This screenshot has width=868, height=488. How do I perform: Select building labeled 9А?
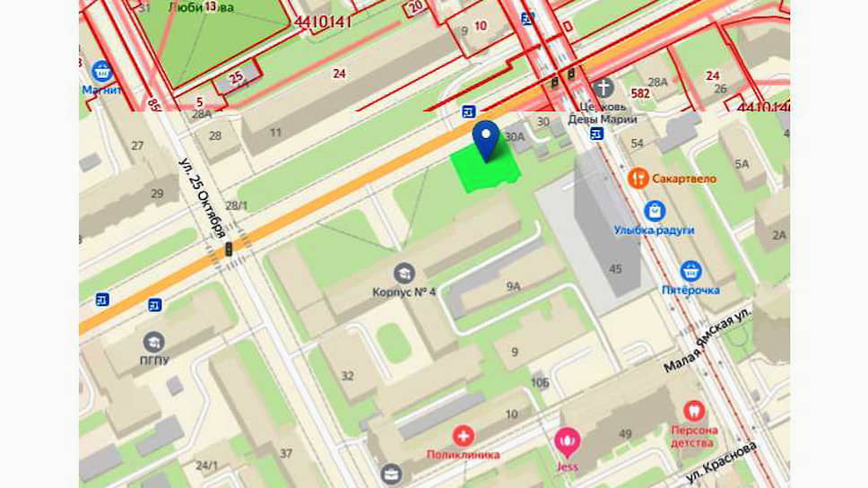click(x=513, y=286)
